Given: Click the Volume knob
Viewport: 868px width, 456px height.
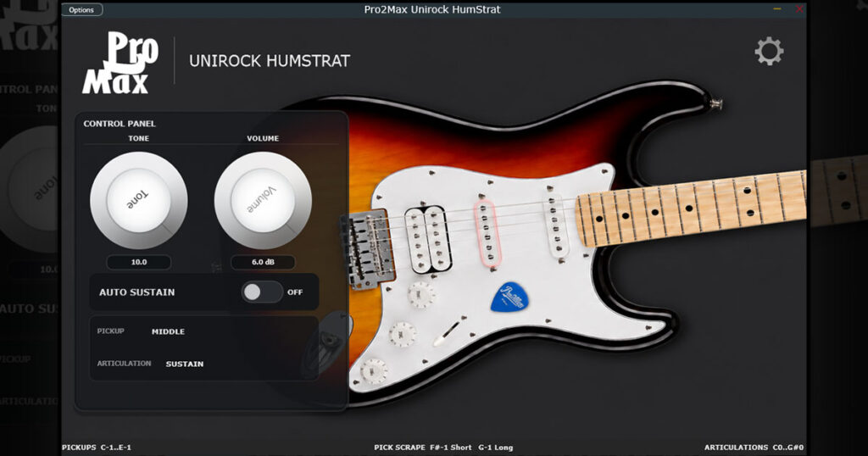Looking at the screenshot, I should (263, 200).
